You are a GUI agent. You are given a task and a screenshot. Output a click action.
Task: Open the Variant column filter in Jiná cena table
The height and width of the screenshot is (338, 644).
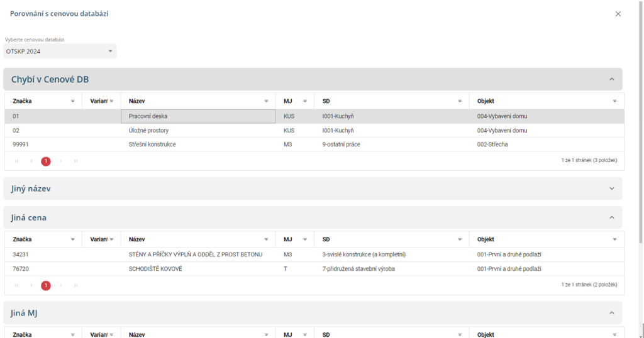click(x=111, y=239)
